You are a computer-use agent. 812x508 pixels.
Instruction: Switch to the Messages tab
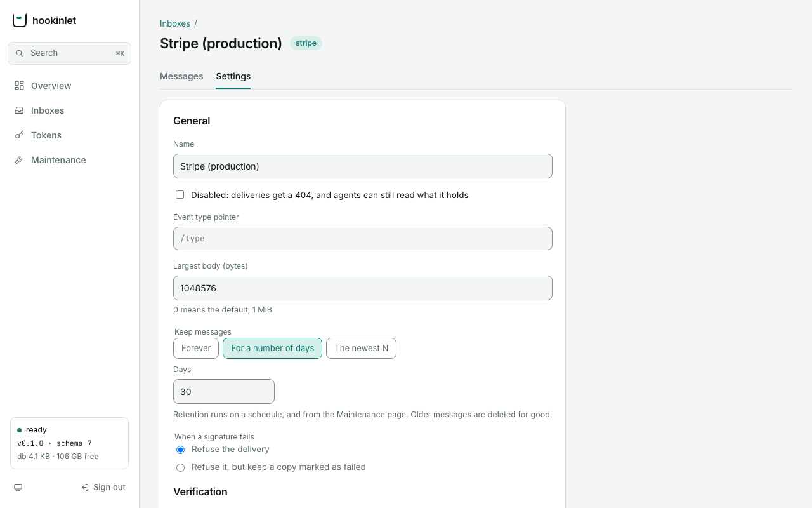[181, 76]
